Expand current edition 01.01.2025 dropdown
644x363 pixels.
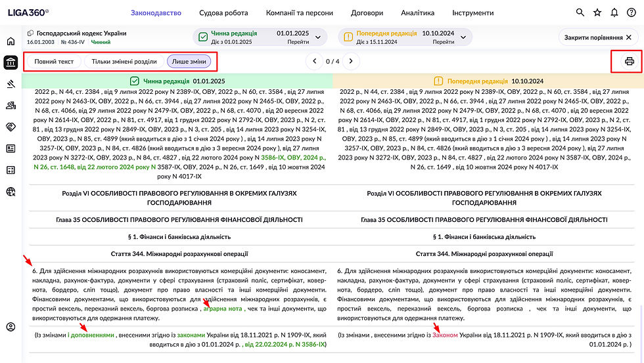pyautogui.click(x=318, y=37)
